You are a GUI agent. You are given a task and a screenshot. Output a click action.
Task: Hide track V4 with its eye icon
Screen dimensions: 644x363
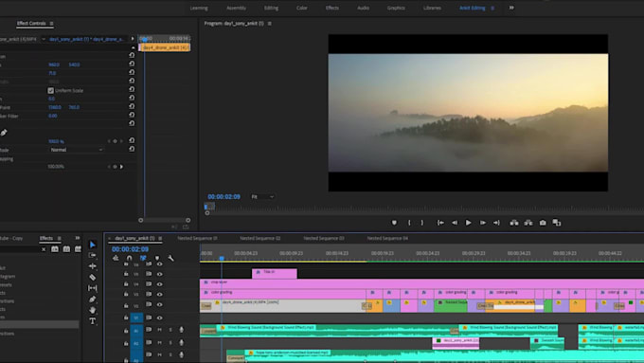pyautogui.click(x=159, y=284)
